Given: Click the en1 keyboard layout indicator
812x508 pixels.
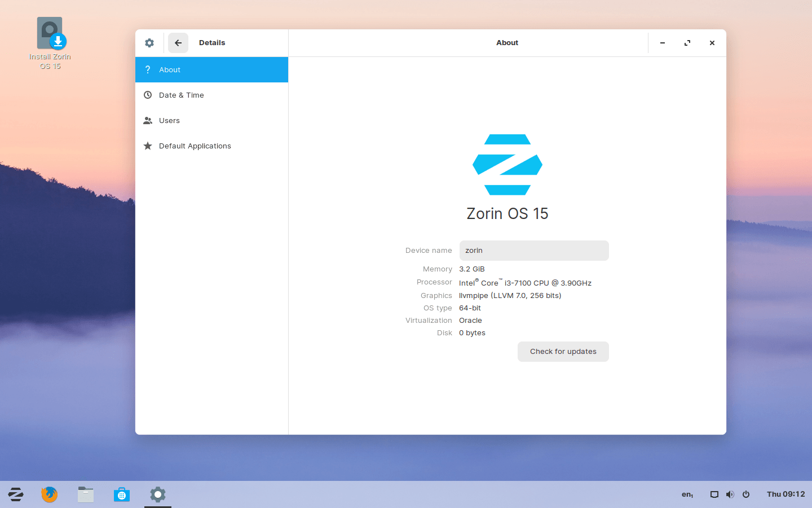Looking at the screenshot, I should pos(687,494).
